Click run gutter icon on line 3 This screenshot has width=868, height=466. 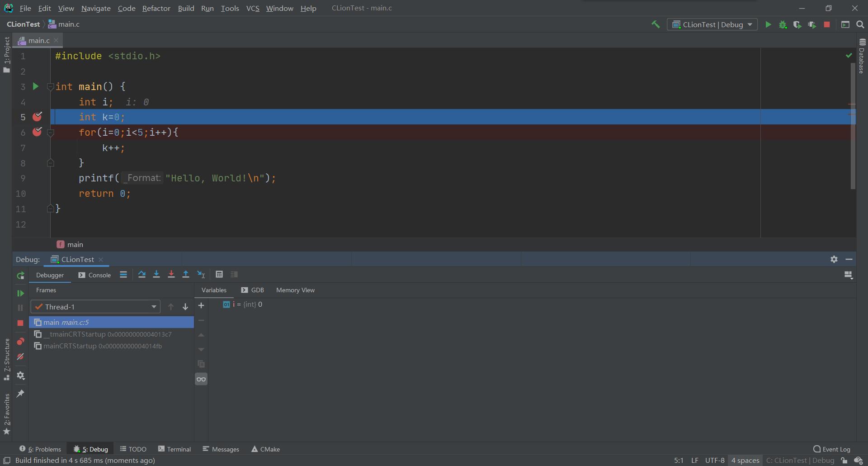36,86
